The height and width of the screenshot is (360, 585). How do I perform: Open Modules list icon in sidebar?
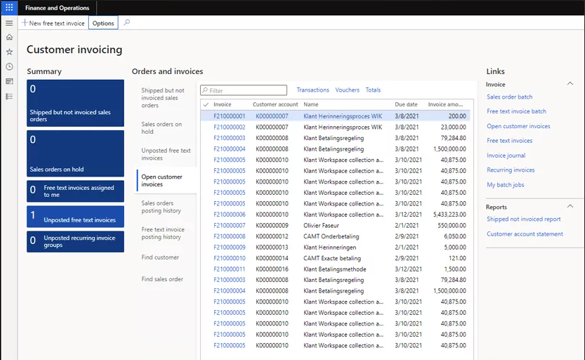click(x=9, y=97)
